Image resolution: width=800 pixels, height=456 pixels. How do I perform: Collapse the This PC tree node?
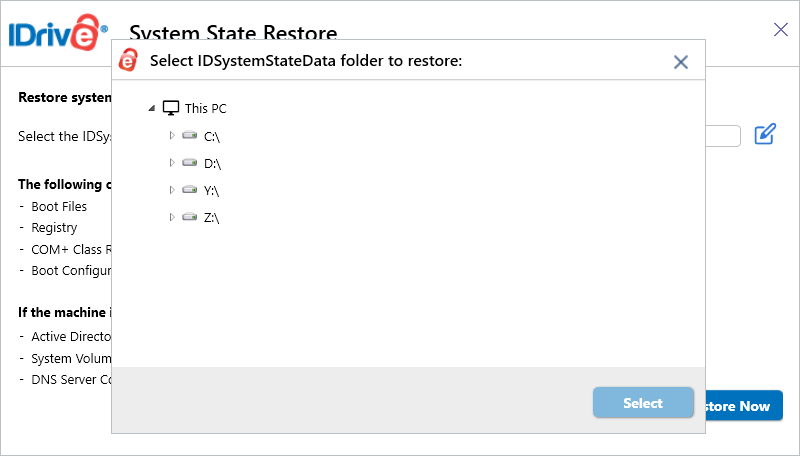[152, 108]
